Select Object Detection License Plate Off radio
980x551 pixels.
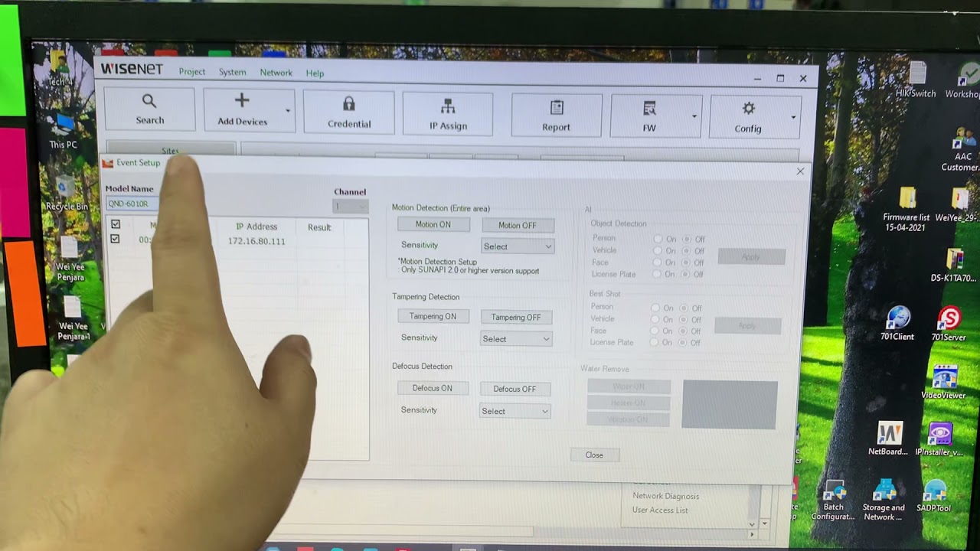[x=687, y=274]
